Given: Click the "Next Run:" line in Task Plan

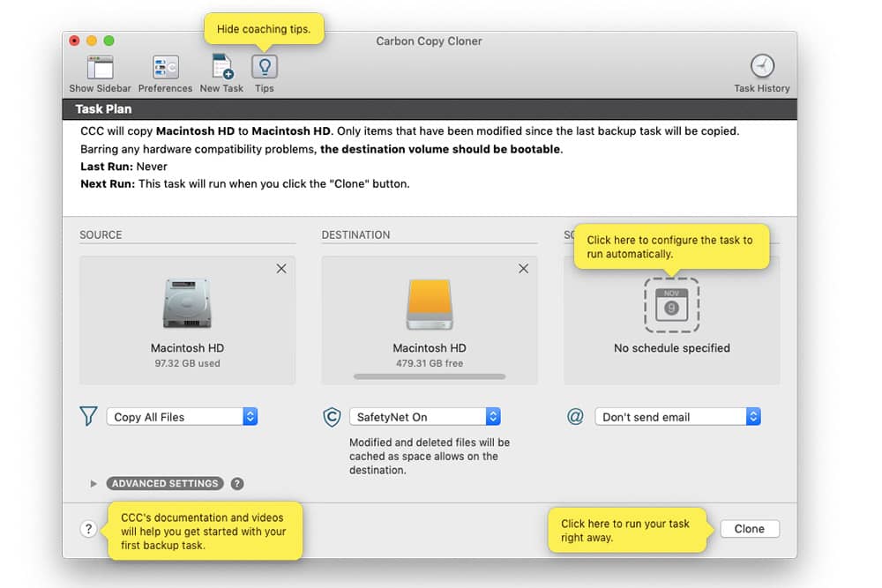Looking at the screenshot, I should [x=244, y=184].
